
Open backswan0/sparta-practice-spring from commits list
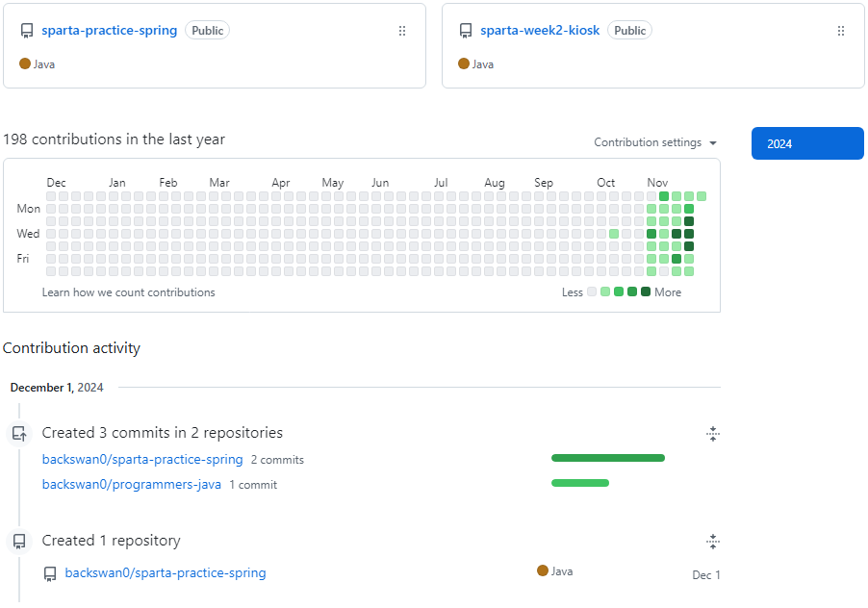pyautogui.click(x=142, y=459)
